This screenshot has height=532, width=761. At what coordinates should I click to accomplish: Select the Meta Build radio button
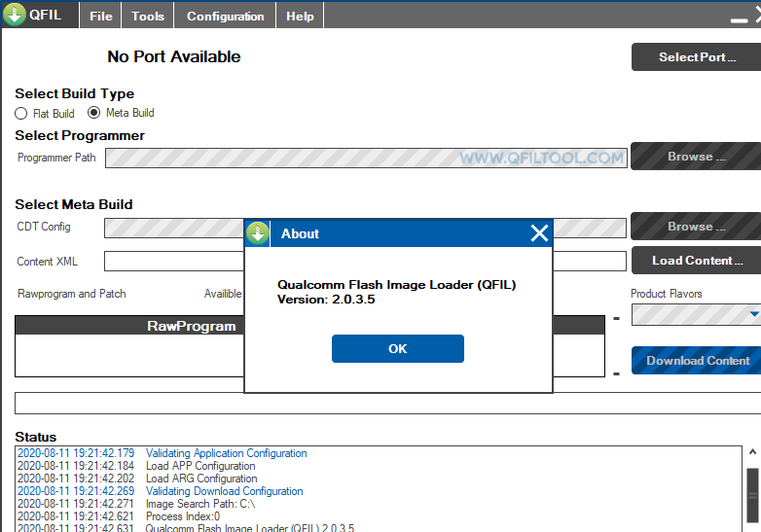[x=94, y=113]
